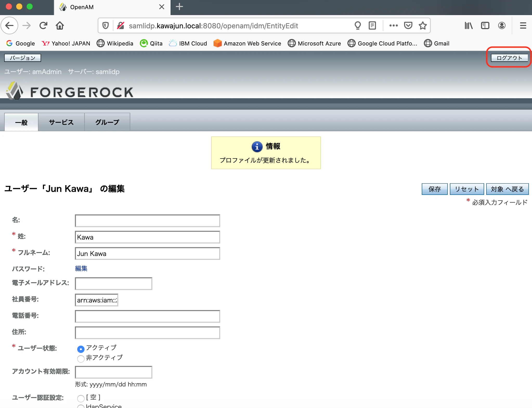Open the Library bookshelf icon
This screenshot has height=408, width=532.
click(469, 25)
